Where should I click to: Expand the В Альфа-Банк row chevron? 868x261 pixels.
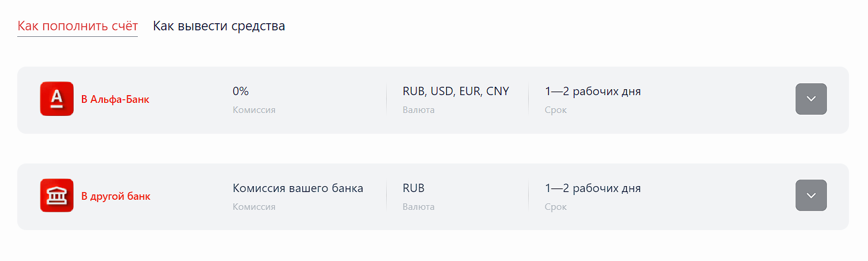coord(811,99)
